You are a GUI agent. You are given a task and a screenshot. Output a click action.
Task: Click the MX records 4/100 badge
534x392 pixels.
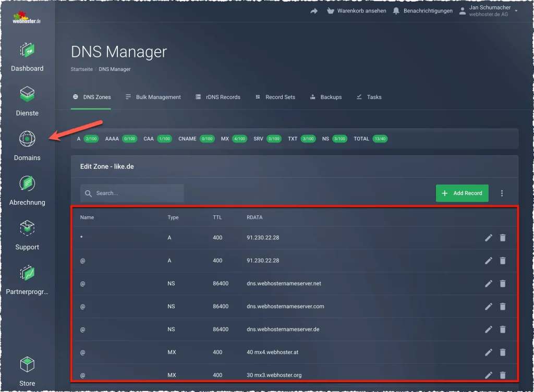[239, 139]
